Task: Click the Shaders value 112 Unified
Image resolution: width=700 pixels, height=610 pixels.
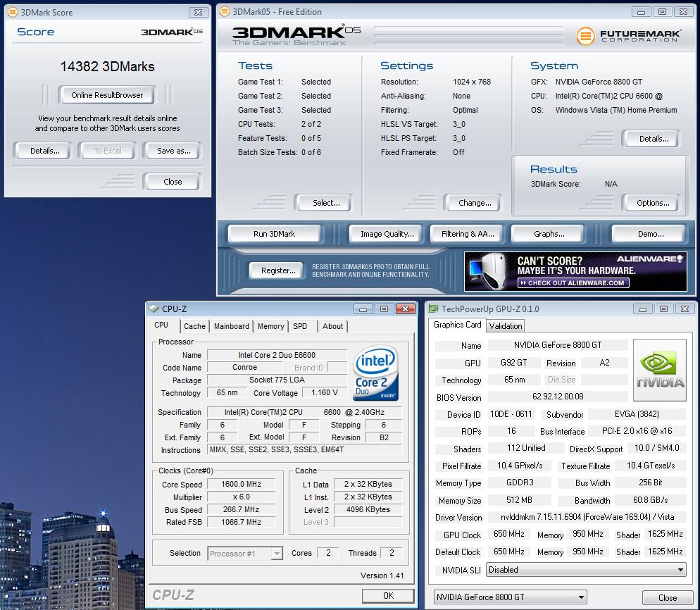Action: 526,448
